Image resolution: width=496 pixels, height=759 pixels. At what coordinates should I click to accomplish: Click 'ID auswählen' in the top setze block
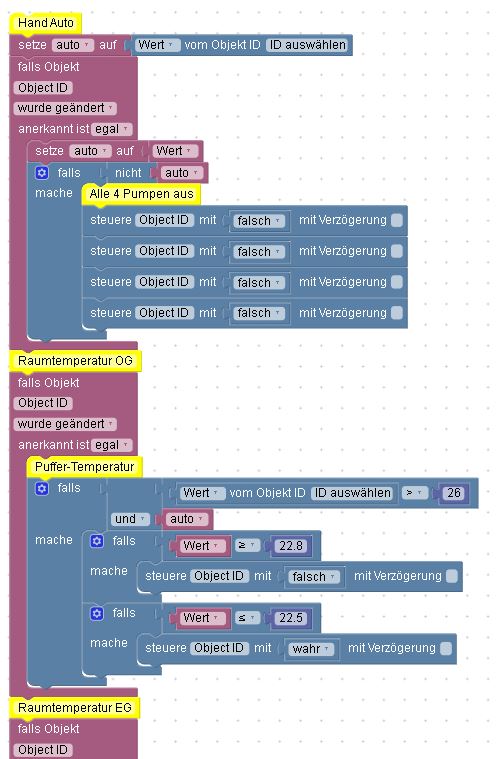point(307,45)
